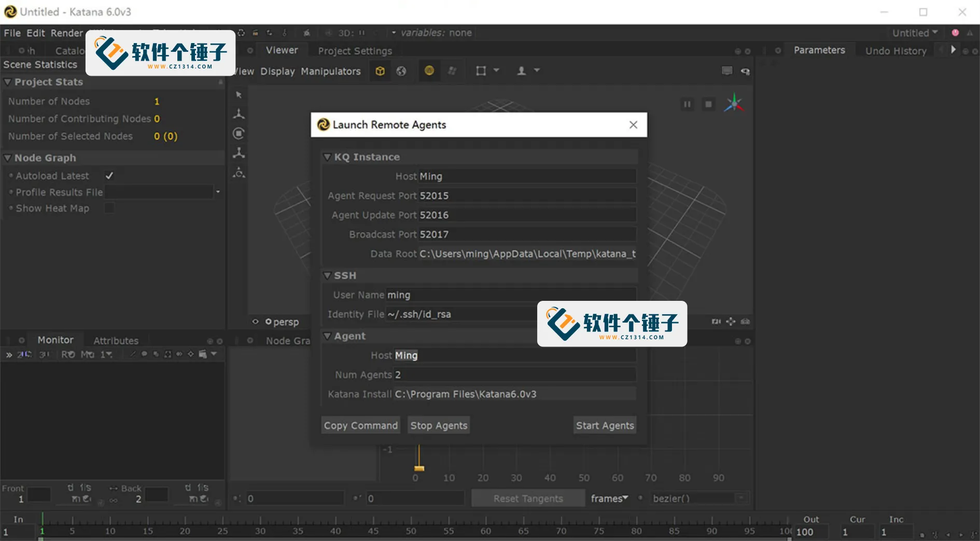
Task: Click the diamond icon in Monitor toolbar
Action: point(191,354)
